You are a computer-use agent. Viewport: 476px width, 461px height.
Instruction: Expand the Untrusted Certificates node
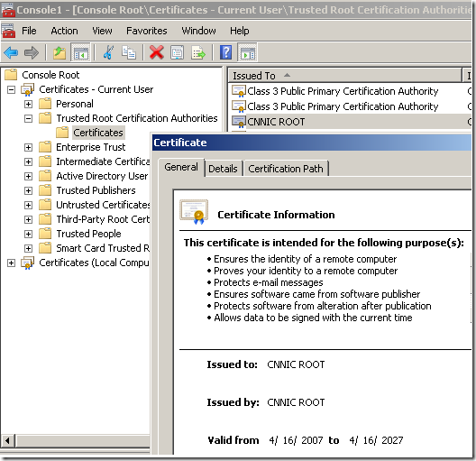(28, 206)
